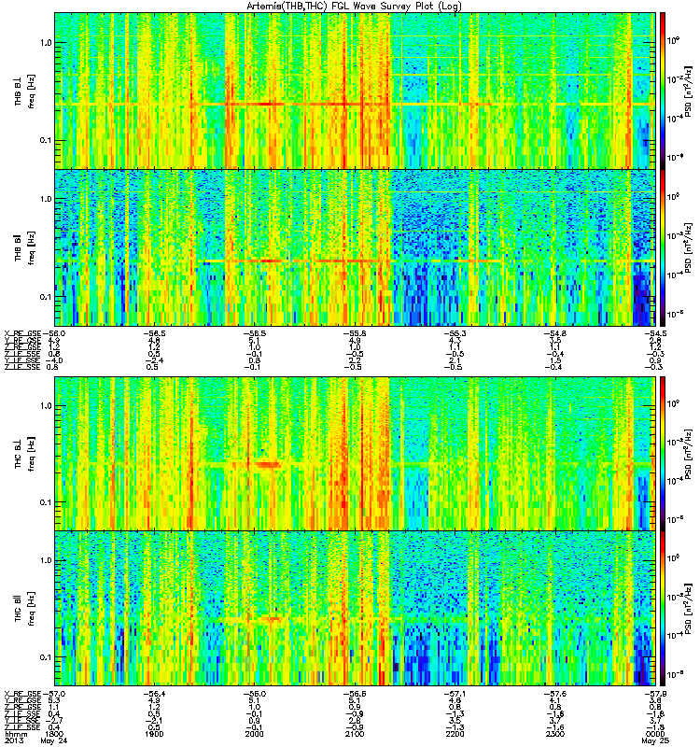700x747 pixels.
Task: Click the "PSD [nT²/Hz]" label beside THB B⊥ color bar
Action: [x=688, y=92]
